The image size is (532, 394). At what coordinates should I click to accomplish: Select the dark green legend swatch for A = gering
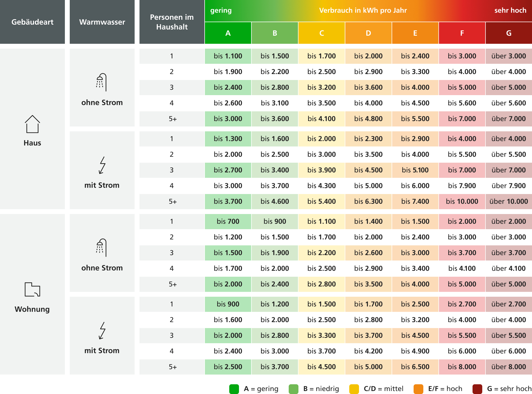point(234,389)
